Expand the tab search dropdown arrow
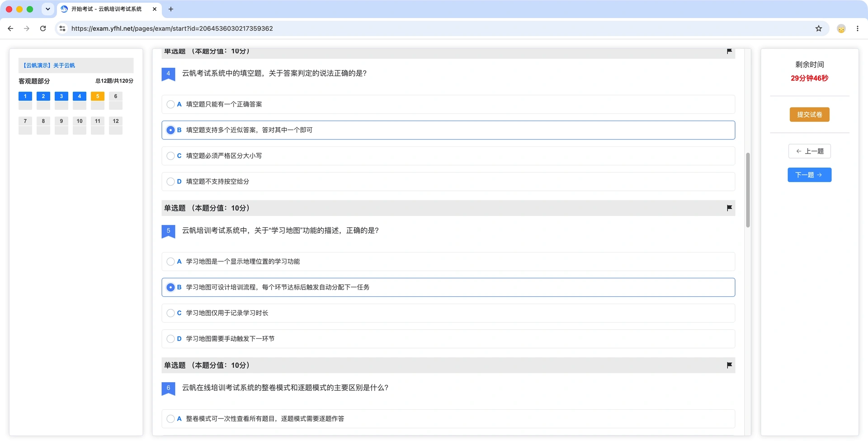The width and height of the screenshot is (868, 445). 47,9
